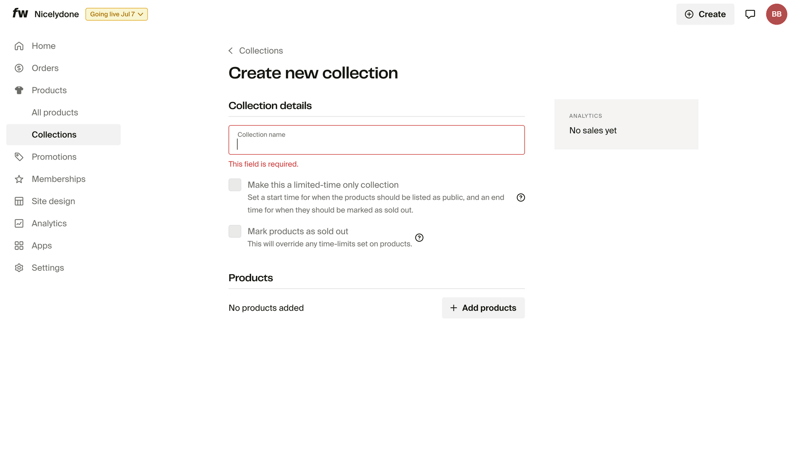Open Settings via the gear icon

click(x=19, y=268)
